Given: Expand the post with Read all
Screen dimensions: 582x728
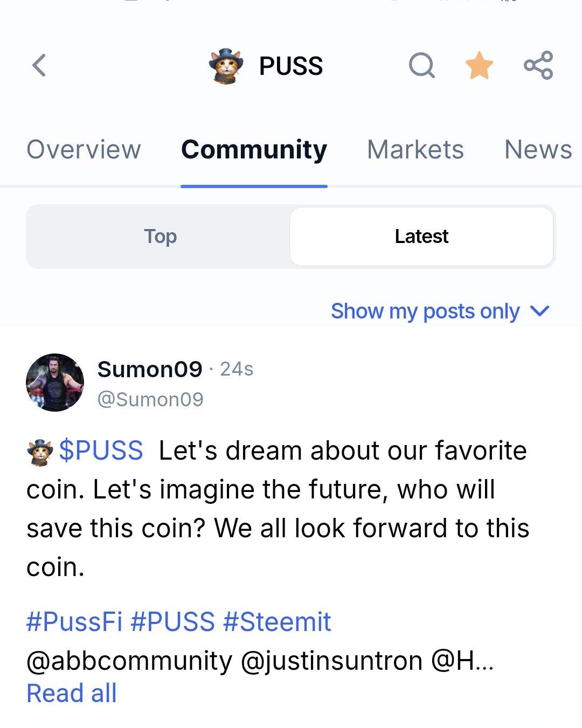Looking at the screenshot, I should 72,694.
